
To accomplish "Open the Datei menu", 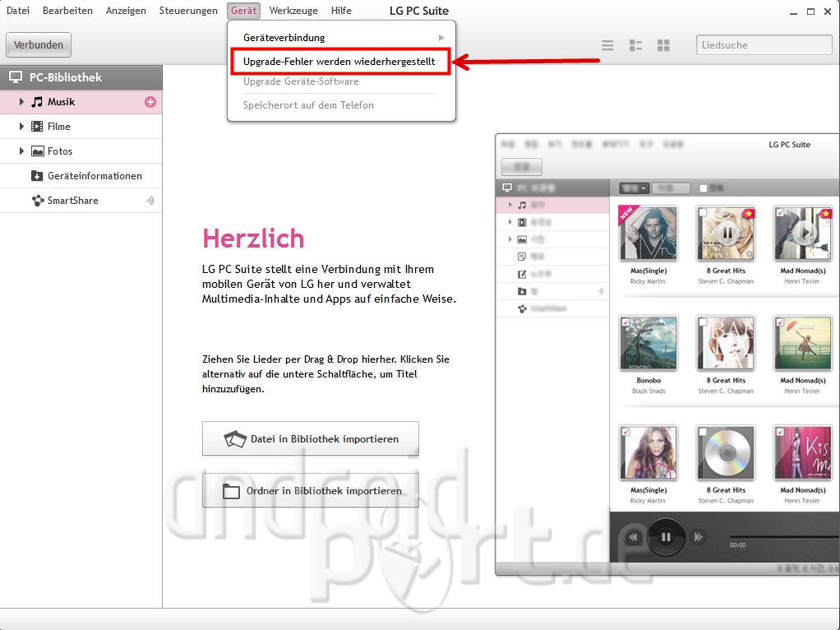I will click(18, 11).
